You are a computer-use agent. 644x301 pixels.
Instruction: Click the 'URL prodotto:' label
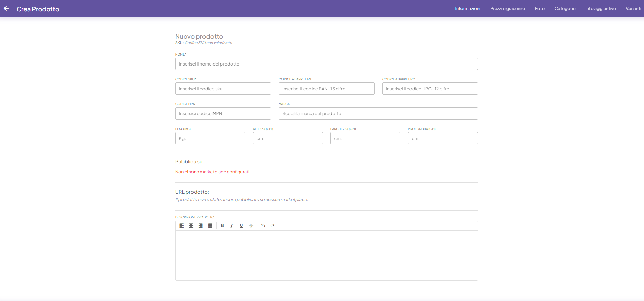pos(192,192)
